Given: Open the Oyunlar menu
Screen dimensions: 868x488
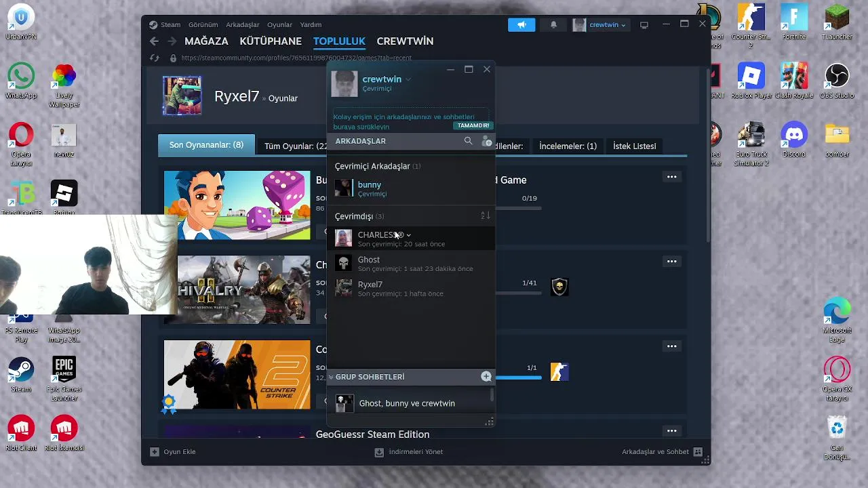Looking at the screenshot, I should [x=280, y=24].
